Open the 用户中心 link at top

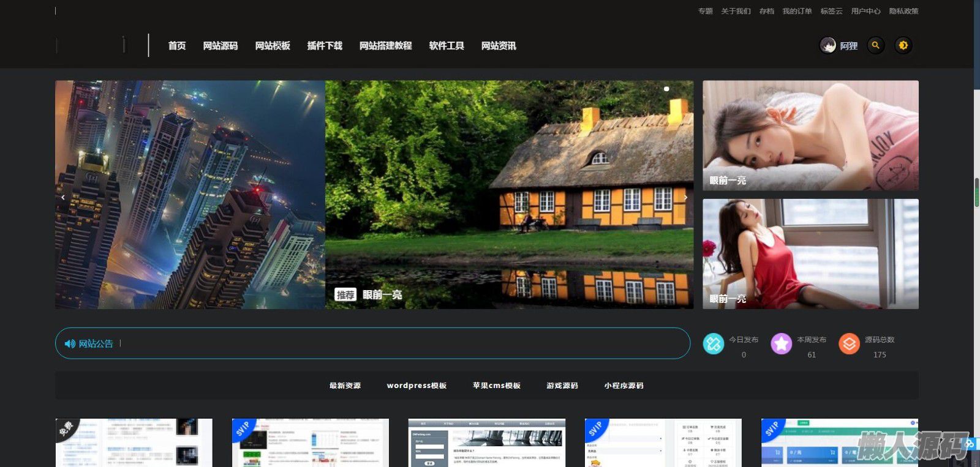click(865, 11)
